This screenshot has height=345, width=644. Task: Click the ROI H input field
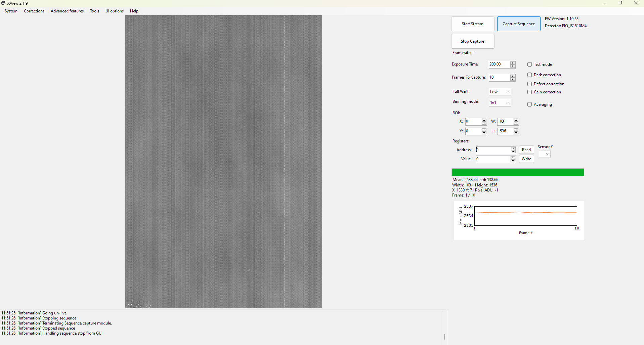click(505, 131)
